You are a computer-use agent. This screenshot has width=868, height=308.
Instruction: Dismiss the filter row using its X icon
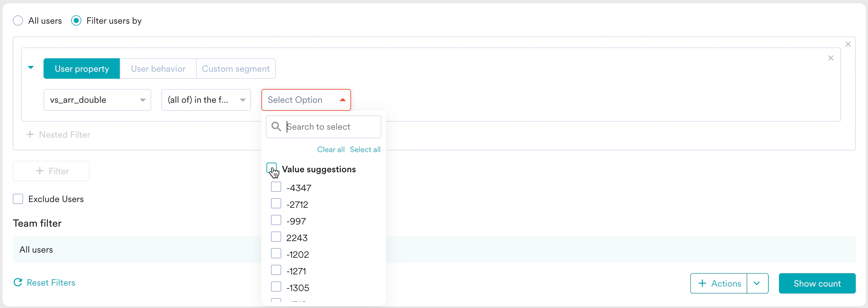tap(831, 58)
